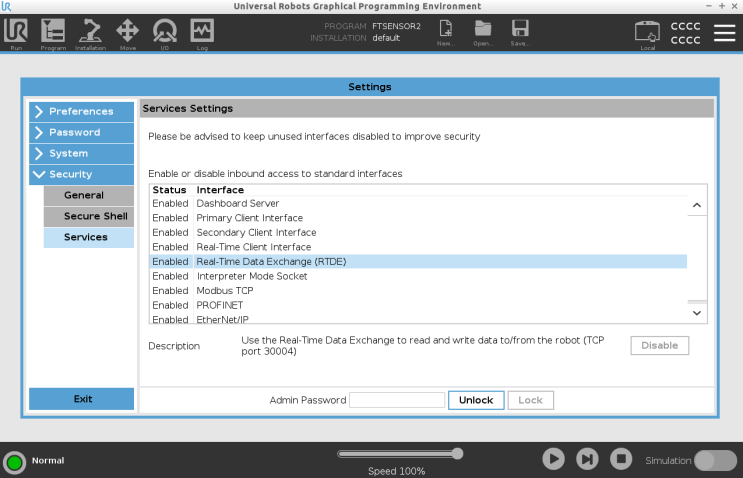The width and height of the screenshot is (743, 478).
Task: Open the Installation tab icon
Action: tap(90, 33)
